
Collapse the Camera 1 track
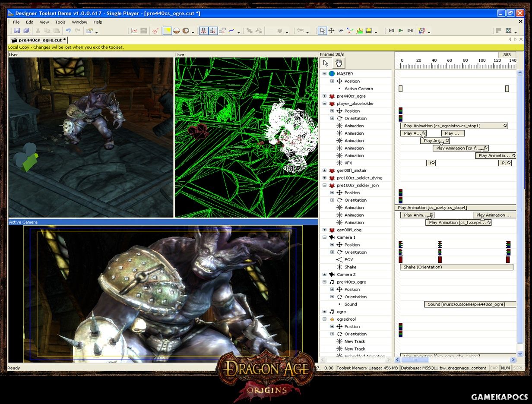point(324,237)
